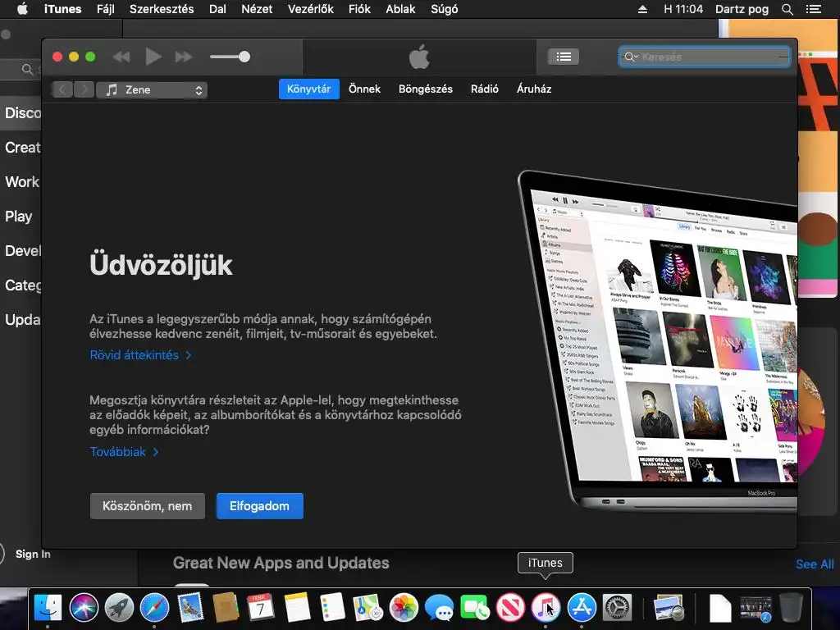Go back using the left navigation arrow
The image size is (840, 630).
(62, 90)
